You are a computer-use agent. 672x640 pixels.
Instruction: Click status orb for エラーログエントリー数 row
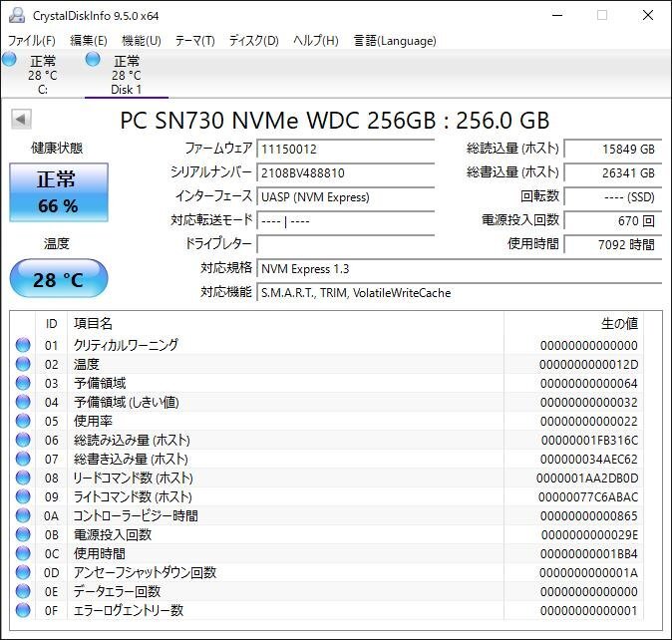pyautogui.click(x=23, y=610)
